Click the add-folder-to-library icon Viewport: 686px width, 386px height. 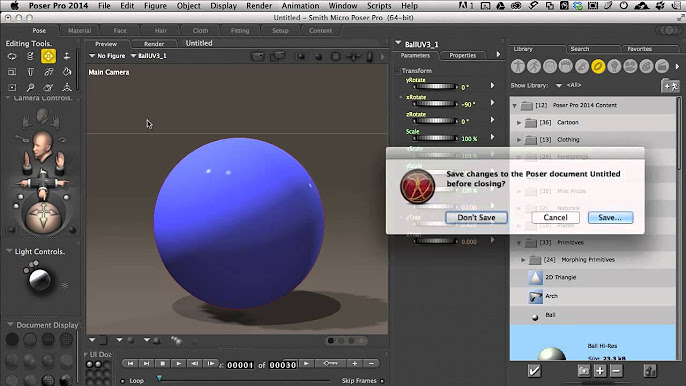click(670, 86)
